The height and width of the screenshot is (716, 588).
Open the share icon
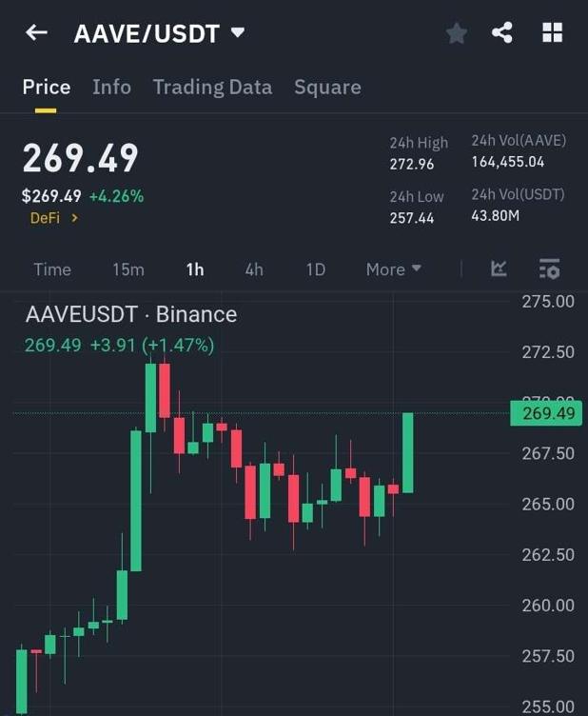[502, 33]
